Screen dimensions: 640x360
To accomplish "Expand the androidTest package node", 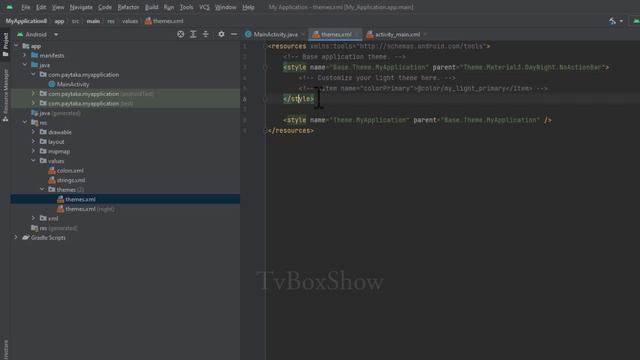I will click(x=33, y=93).
